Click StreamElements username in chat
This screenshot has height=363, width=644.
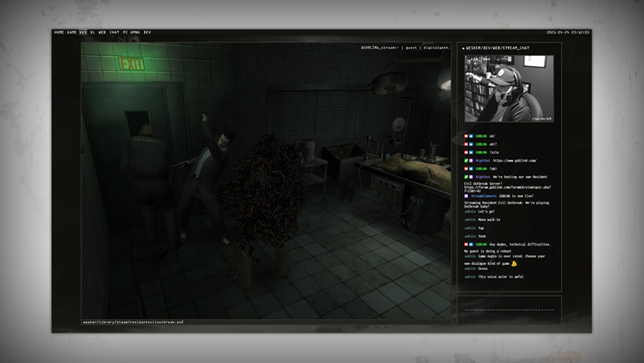pos(484,196)
